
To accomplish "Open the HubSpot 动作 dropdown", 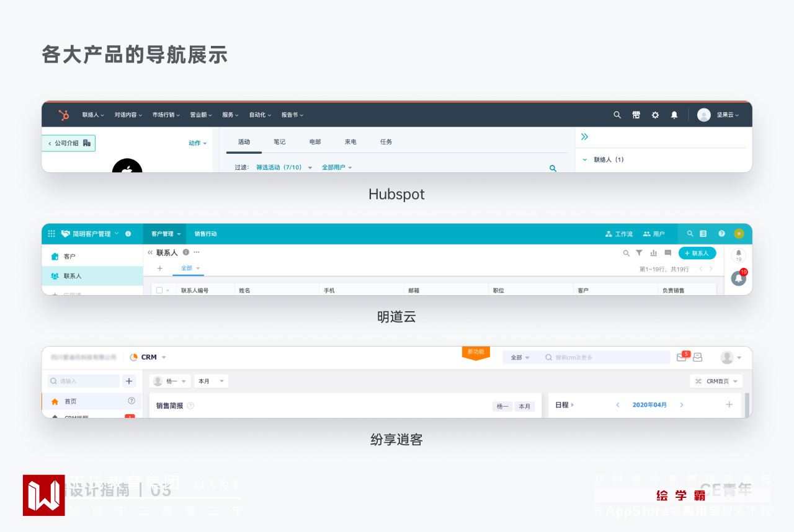I will (198, 143).
